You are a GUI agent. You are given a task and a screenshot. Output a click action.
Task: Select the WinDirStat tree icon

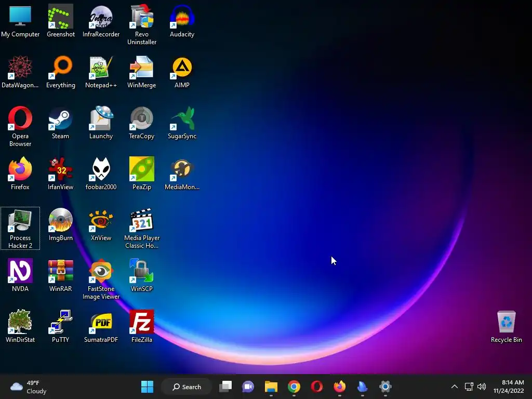(20, 326)
